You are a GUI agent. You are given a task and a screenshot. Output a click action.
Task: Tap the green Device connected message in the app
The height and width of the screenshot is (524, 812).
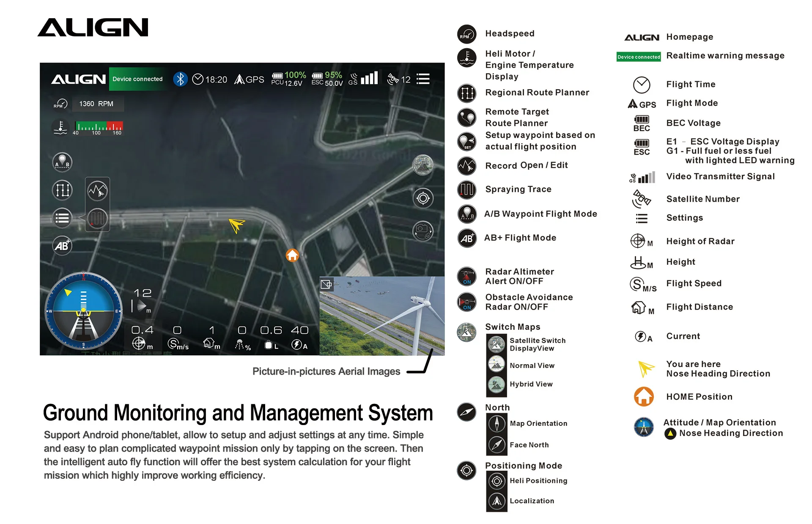(x=138, y=79)
